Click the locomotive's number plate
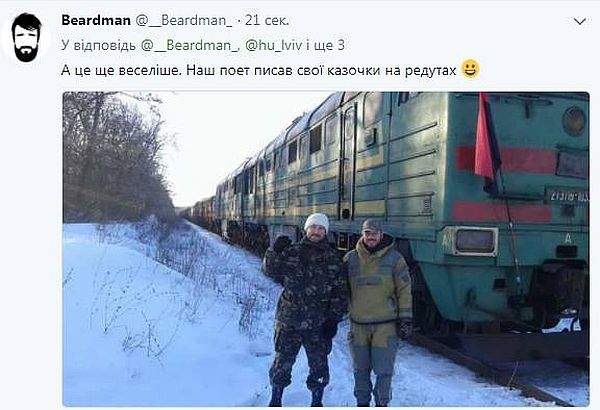The height and width of the screenshot is (410, 600). pyautogui.click(x=569, y=196)
